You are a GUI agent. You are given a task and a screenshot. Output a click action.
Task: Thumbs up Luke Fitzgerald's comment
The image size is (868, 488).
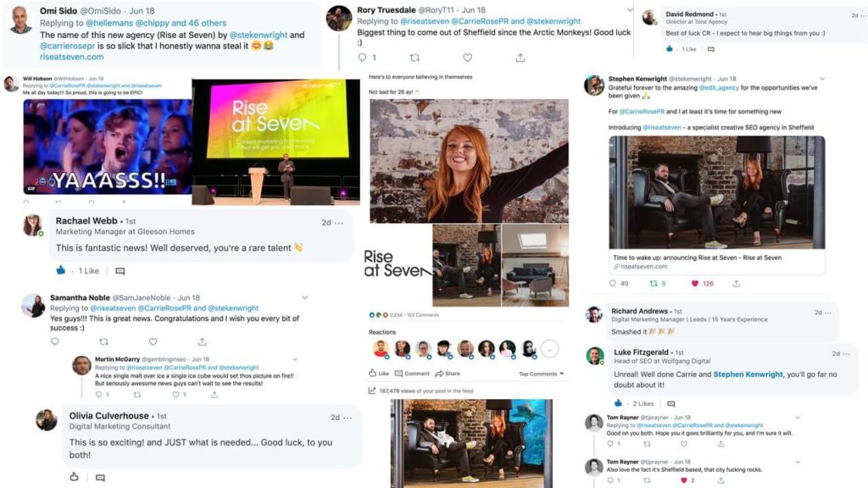(618, 403)
